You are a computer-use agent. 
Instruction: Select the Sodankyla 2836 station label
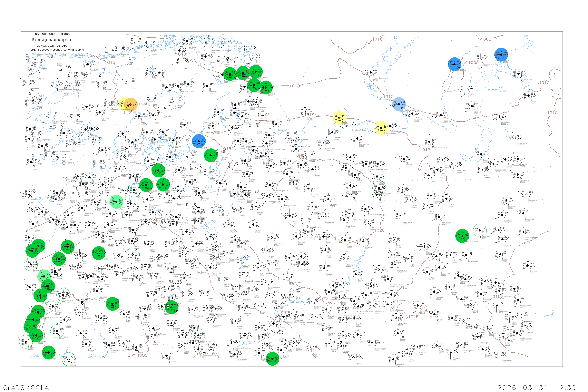click(213, 93)
